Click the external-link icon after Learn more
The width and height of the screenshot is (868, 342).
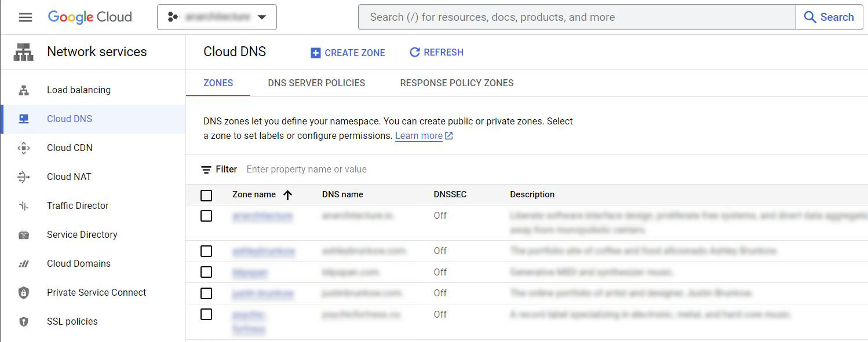(448, 136)
